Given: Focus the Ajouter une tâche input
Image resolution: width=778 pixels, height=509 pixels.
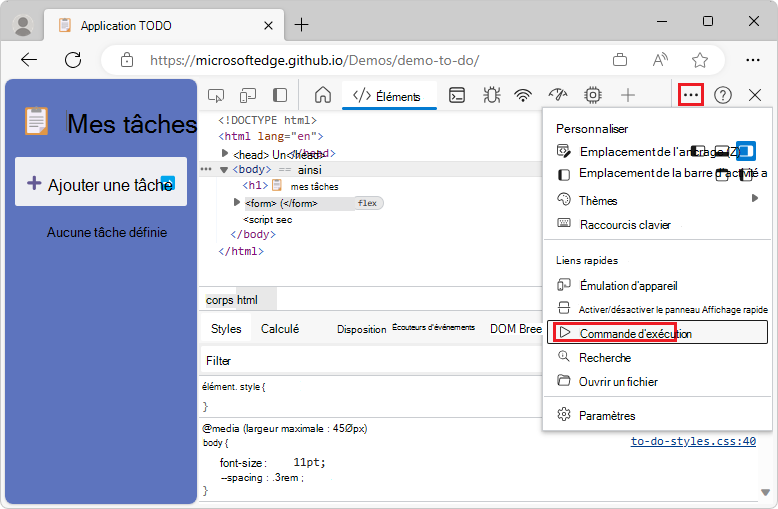Looking at the screenshot, I should 101,182.
